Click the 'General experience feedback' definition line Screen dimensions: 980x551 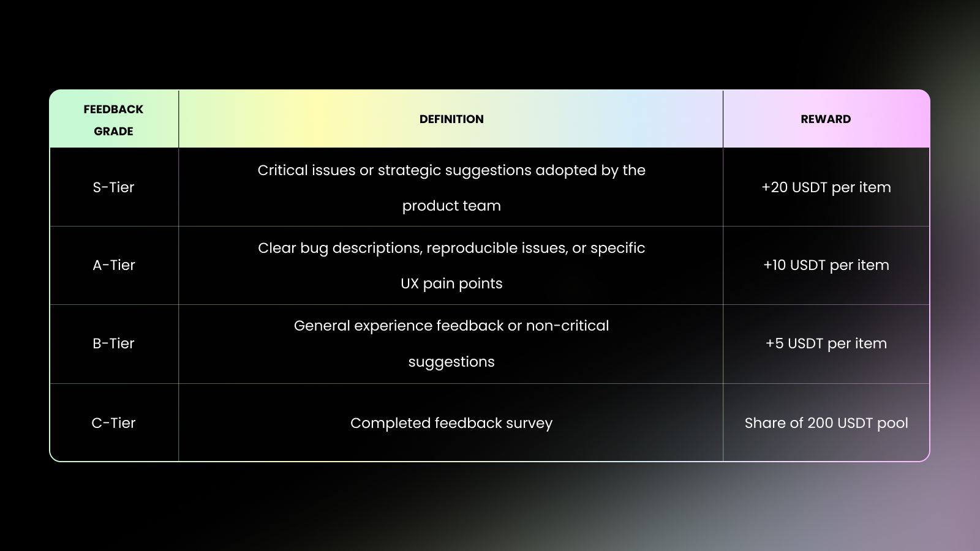451,326
